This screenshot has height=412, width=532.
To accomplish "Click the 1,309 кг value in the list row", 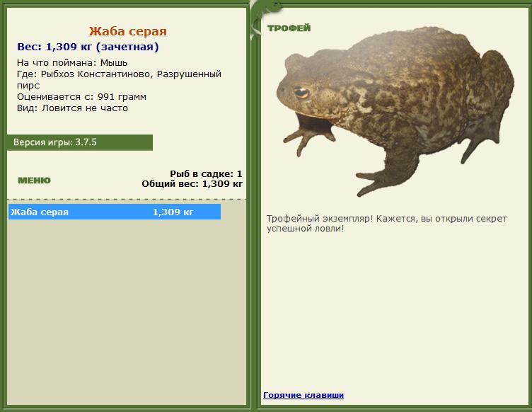I will [173, 212].
